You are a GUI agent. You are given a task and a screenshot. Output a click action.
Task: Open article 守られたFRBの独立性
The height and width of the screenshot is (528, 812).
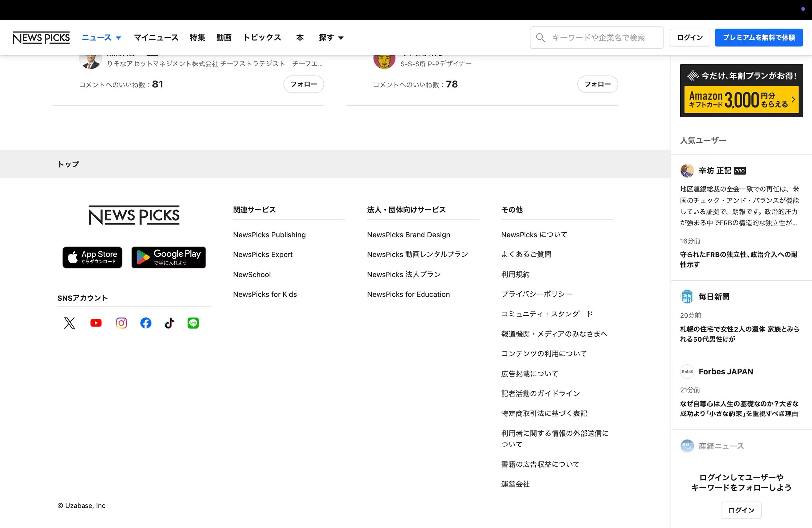tap(739, 259)
